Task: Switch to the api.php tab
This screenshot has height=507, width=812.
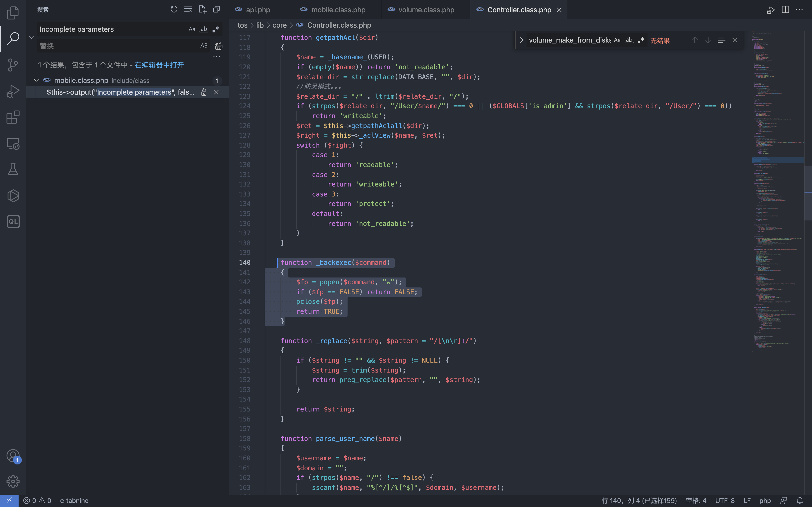Action: 258,10
